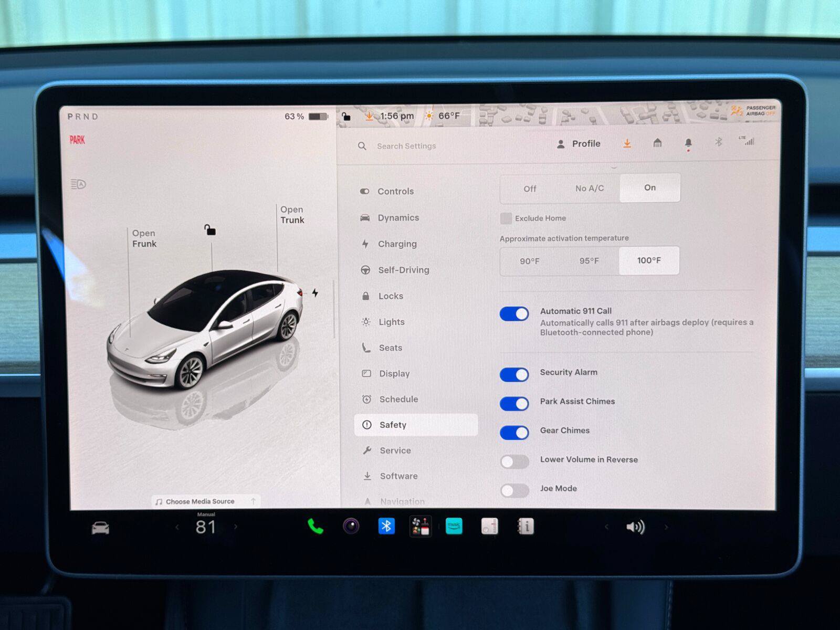The height and width of the screenshot is (630, 840).
Task: Enable Lower Volume in Reverse
Action: (514, 461)
